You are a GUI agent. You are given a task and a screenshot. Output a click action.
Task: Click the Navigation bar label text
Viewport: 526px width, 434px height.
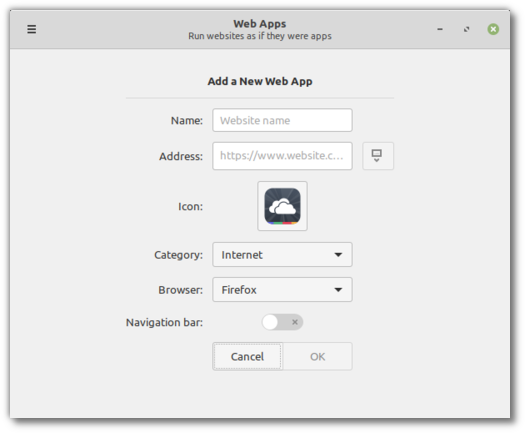click(164, 322)
